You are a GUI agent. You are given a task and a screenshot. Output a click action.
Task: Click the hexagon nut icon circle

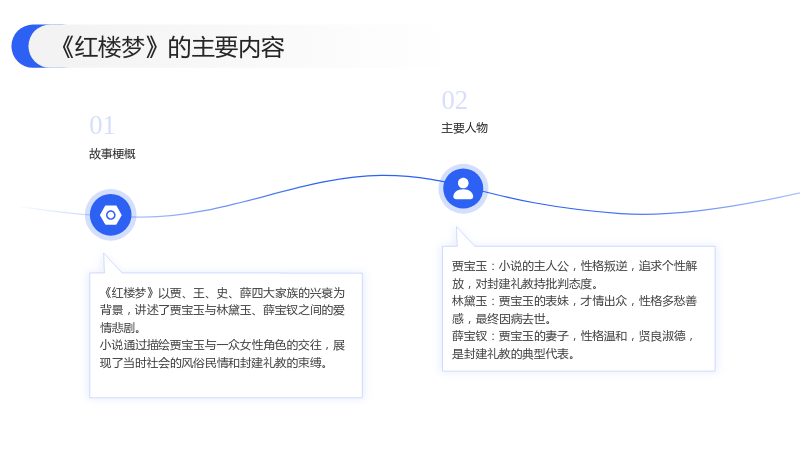click(x=111, y=215)
